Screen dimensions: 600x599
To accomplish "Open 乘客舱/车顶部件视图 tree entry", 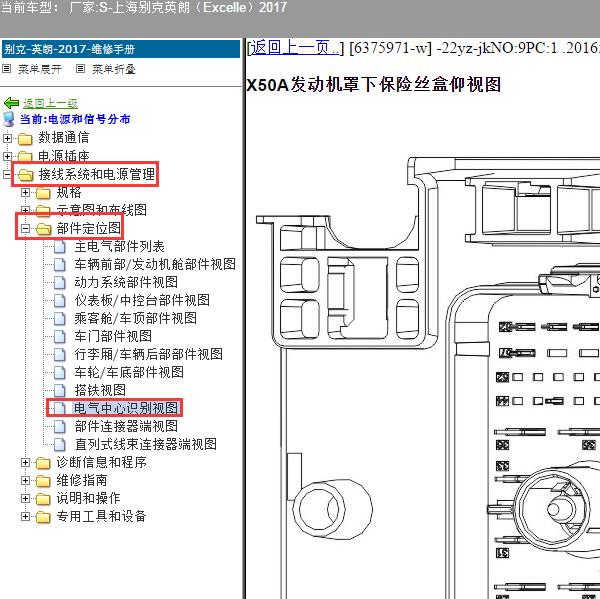I will (x=136, y=318).
